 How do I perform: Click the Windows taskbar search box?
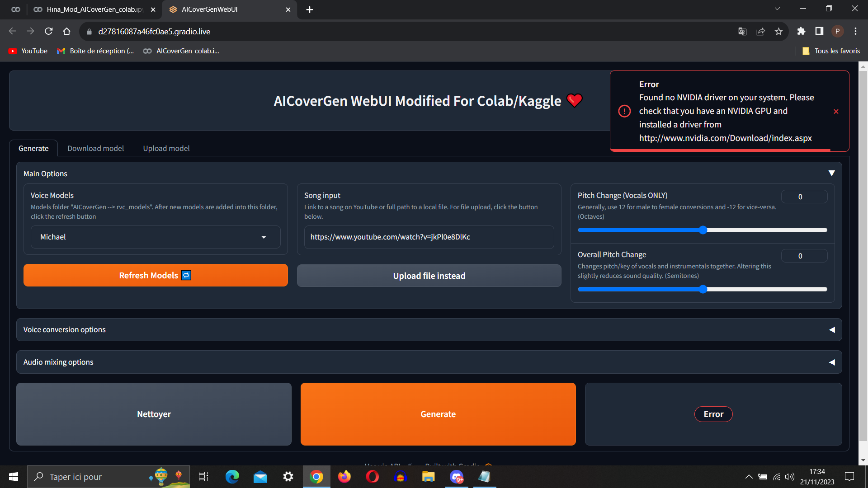[x=108, y=477]
